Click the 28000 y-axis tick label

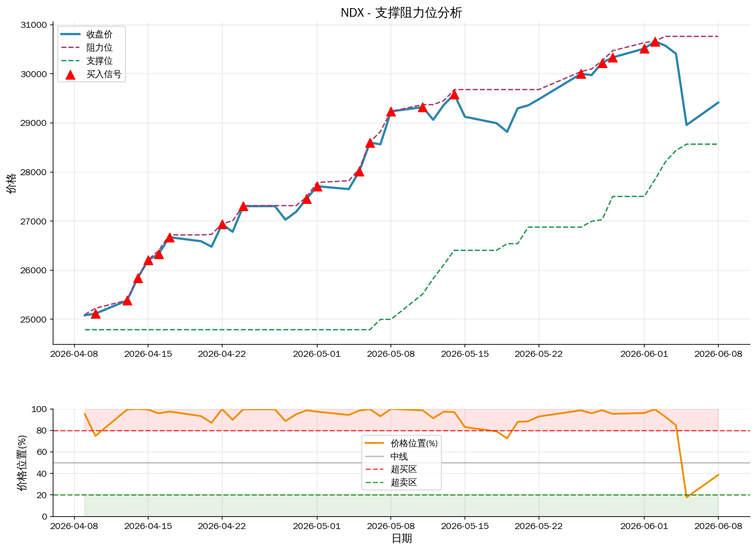coord(34,172)
